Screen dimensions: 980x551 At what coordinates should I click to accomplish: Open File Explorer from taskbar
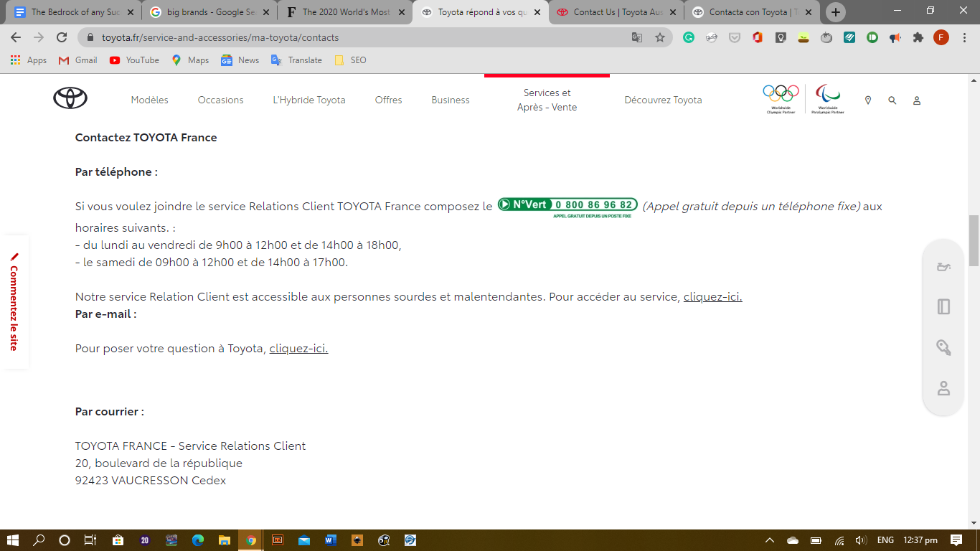click(x=224, y=540)
